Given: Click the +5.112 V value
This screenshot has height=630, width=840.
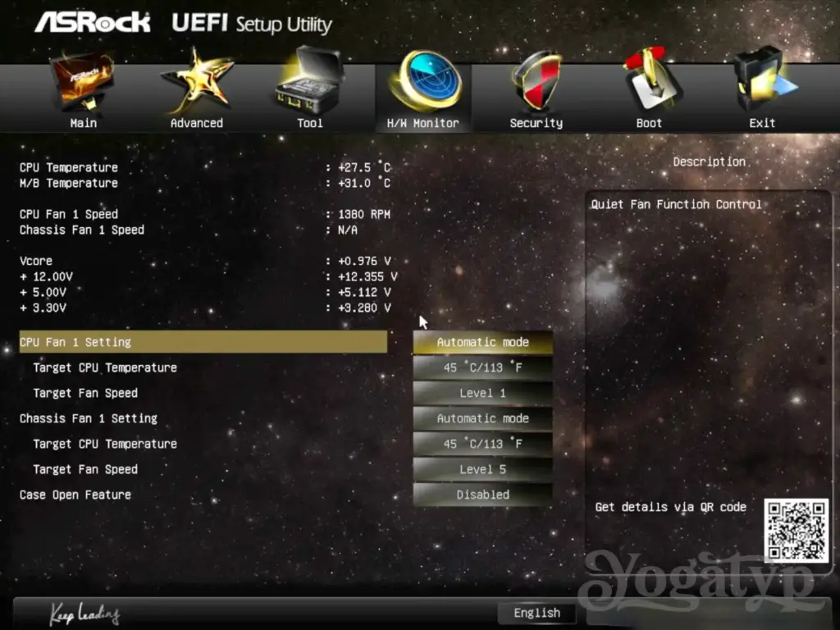Looking at the screenshot, I should click(x=364, y=293).
